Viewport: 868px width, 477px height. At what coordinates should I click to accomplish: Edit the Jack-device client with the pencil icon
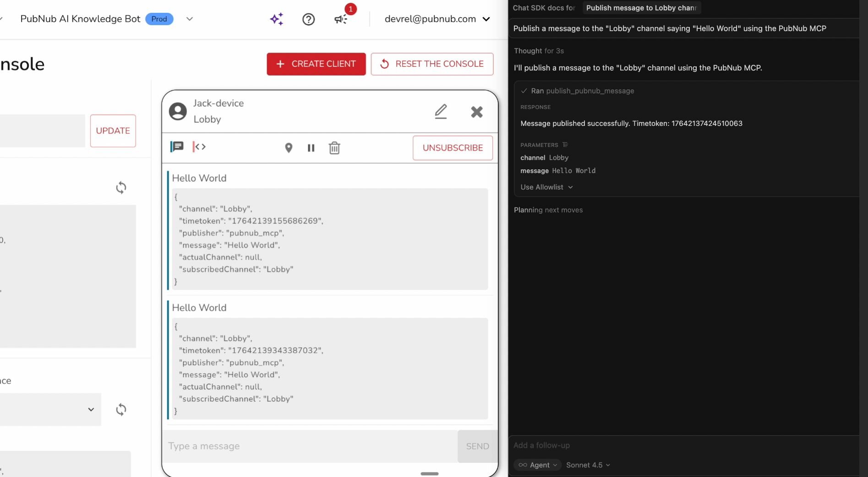tap(440, 111)
